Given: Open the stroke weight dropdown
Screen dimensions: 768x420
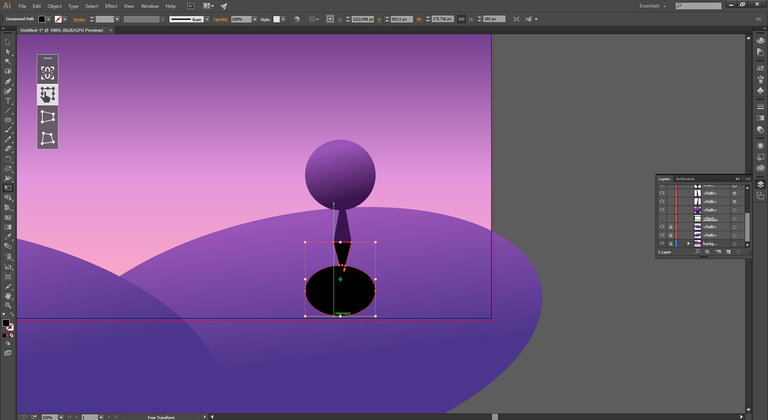Looking at the screenshot, I should 118,19.
